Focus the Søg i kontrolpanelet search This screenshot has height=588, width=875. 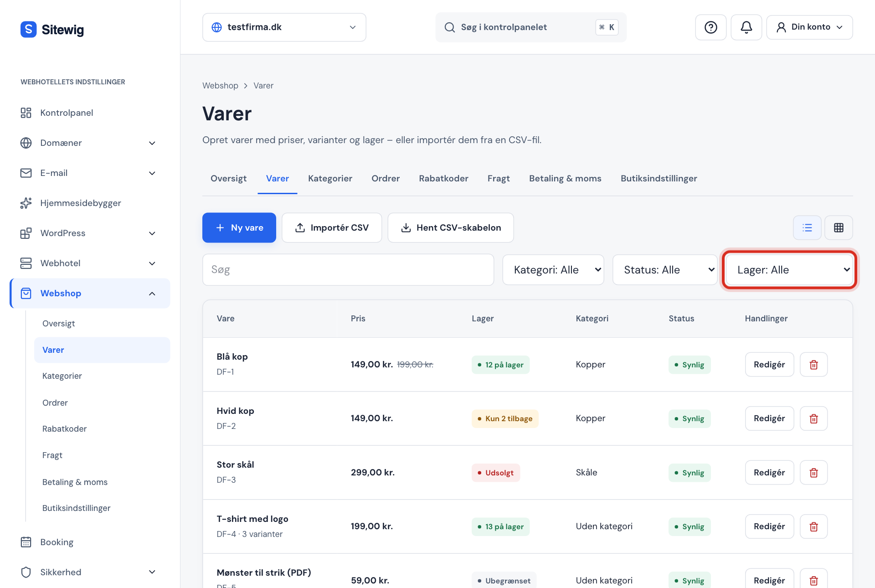point(531,27)
